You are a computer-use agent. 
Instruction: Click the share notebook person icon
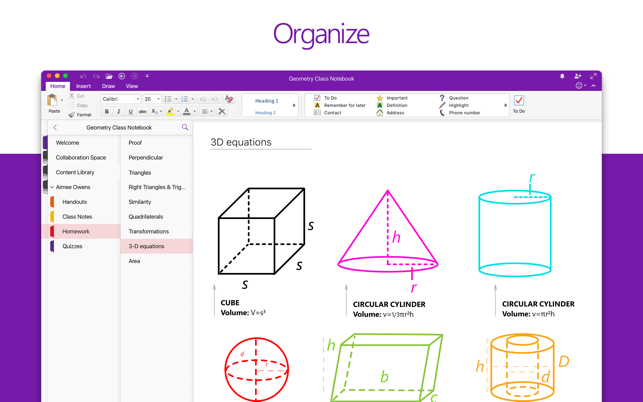tap(578, 76)
